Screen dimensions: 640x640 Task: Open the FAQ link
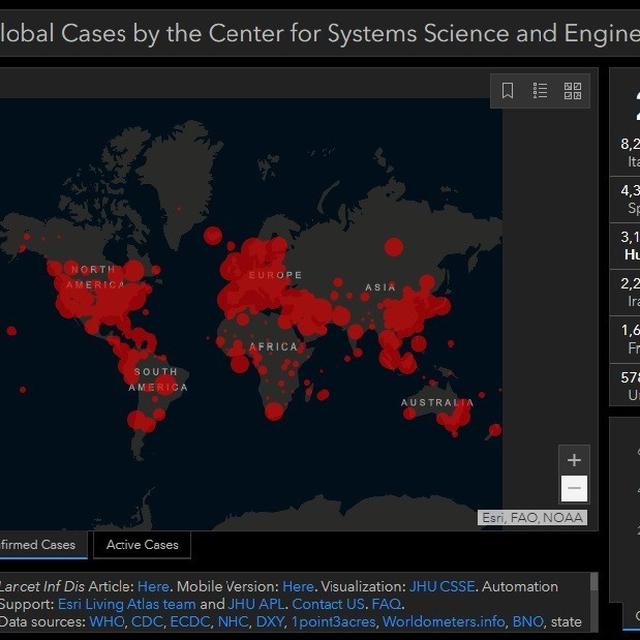point(386,604)
